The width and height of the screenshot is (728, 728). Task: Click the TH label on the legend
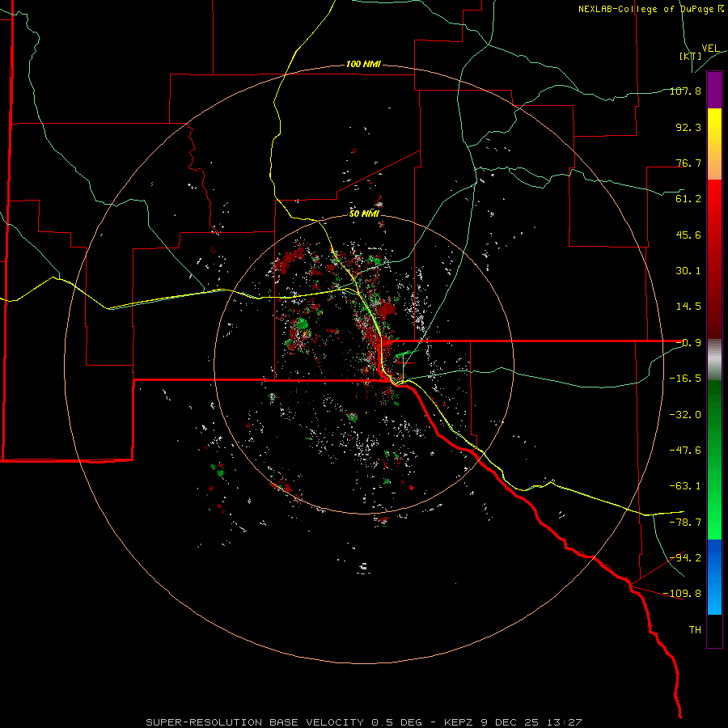[x=695, y=630]
